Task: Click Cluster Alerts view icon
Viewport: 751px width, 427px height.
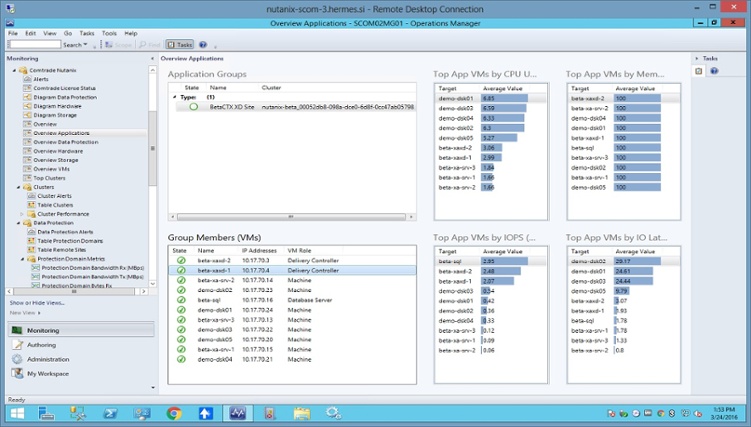Action: pyautogui.click(x=32, y=196)
